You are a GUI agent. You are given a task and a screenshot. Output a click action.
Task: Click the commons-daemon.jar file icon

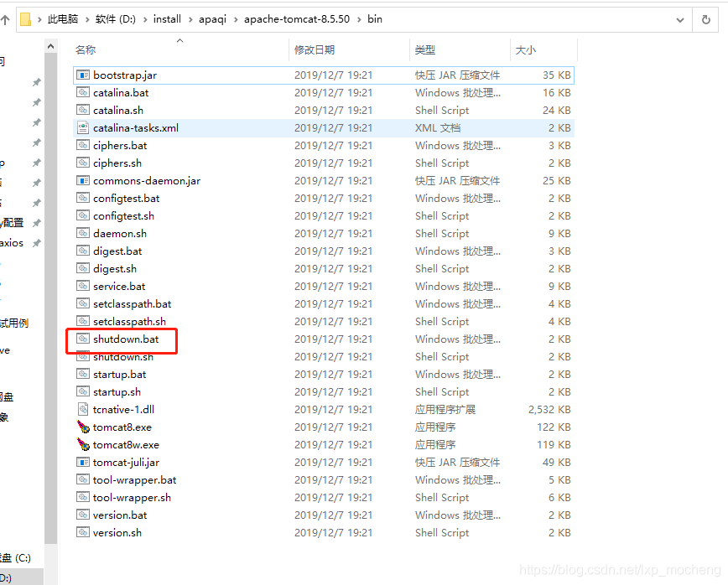pyautogui.click(x=83, y=180)
